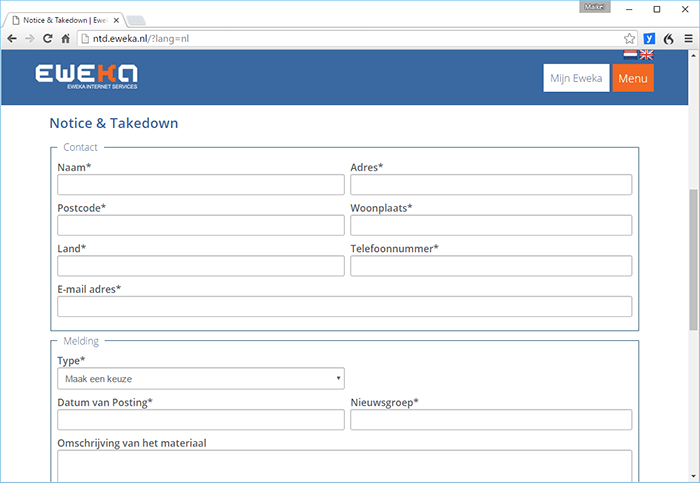Focus the Datum van Posting field
This screenshot has height=483, width=700.
[201, 420]
